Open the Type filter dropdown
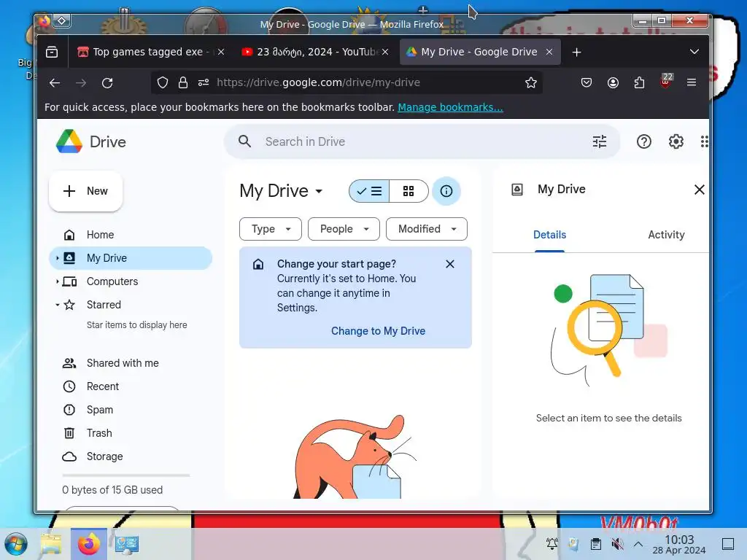The width and height of the screenshot is (747, 560). [271, 229]
